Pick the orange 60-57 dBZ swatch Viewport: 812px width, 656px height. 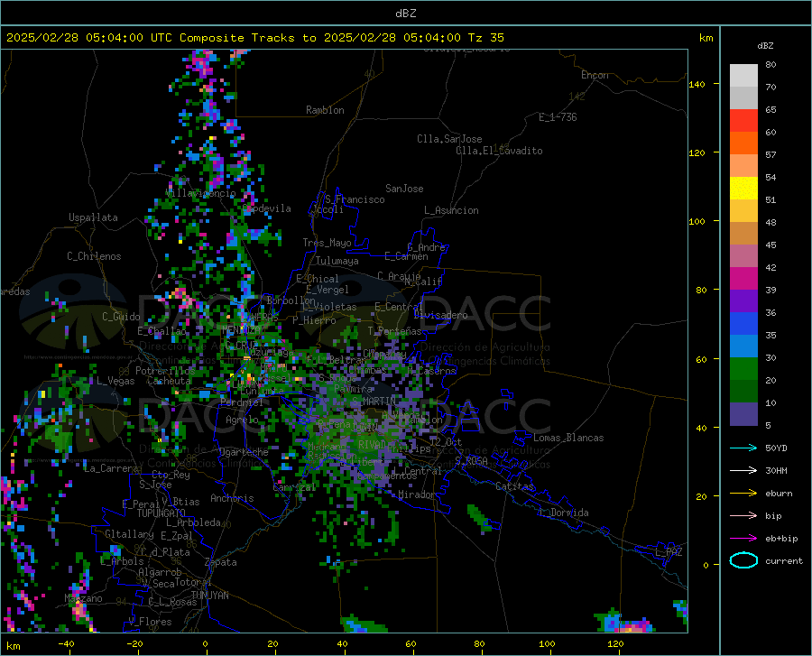click(x=743, y=143)
